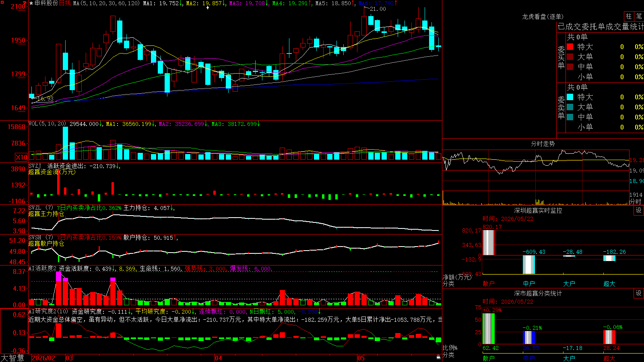Image resolution: width=644 pixels, height=362 pixels.
Task: Click the AI研究度2(10) indicator name
Action: point(48,311)
